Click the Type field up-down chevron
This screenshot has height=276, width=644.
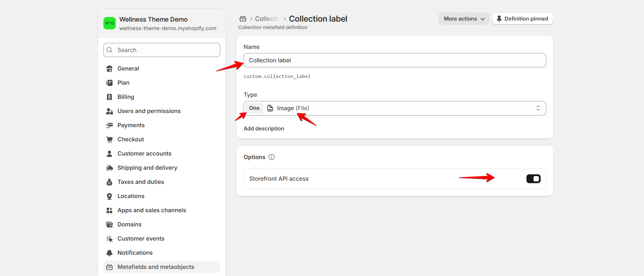pos(538,108)
